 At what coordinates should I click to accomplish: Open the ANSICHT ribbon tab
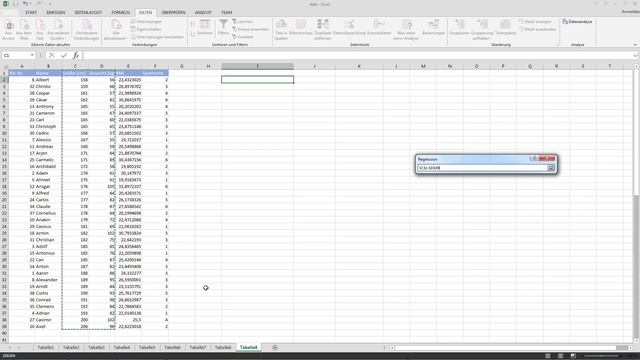click(203, 12)
